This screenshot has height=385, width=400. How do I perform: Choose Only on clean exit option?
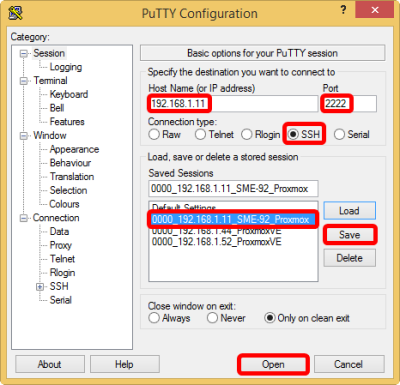[x=307, y=318]
